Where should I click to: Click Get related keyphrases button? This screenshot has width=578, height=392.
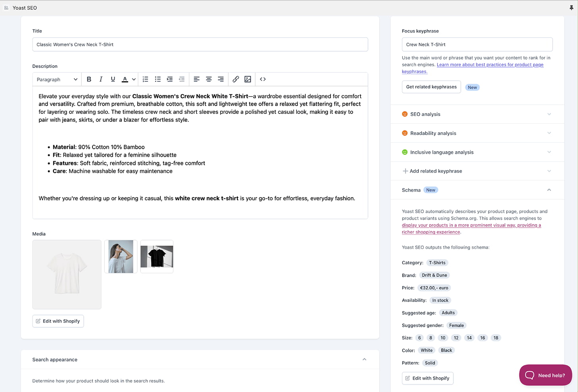431,87
